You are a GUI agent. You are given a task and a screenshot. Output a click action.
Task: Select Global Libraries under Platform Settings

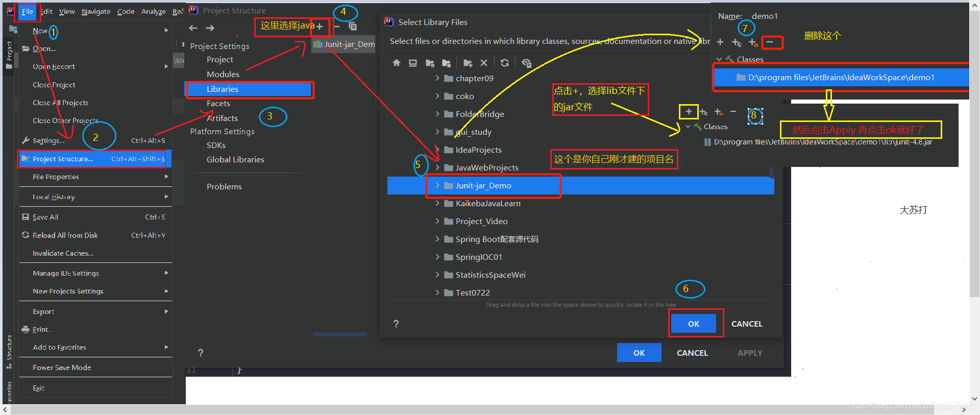click(x=235, y=159)
